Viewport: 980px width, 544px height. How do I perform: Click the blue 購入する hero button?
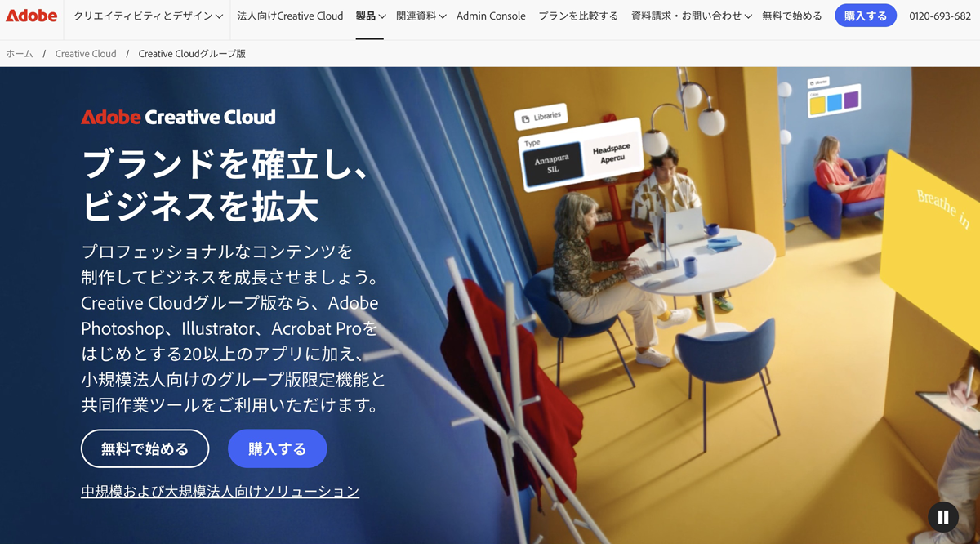(x=278, y=448)
